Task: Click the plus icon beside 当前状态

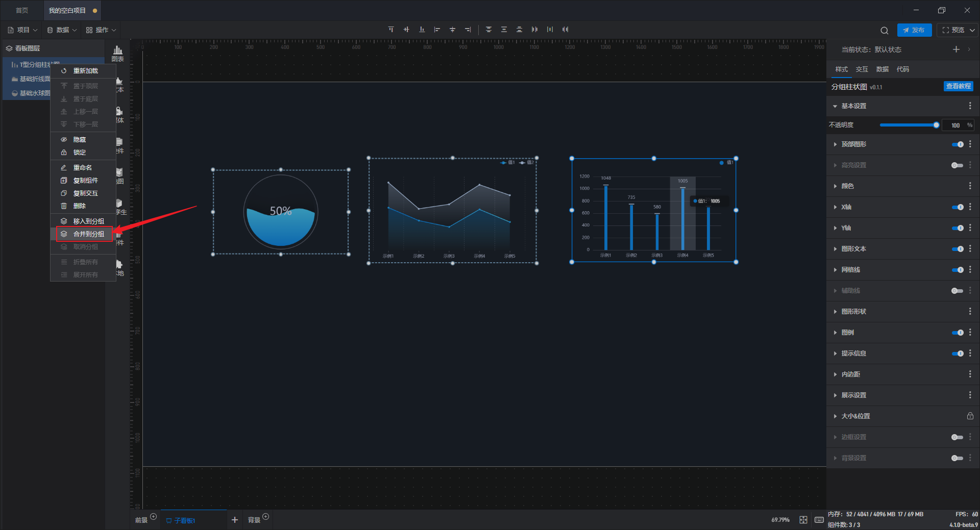Action: [956, 49]
